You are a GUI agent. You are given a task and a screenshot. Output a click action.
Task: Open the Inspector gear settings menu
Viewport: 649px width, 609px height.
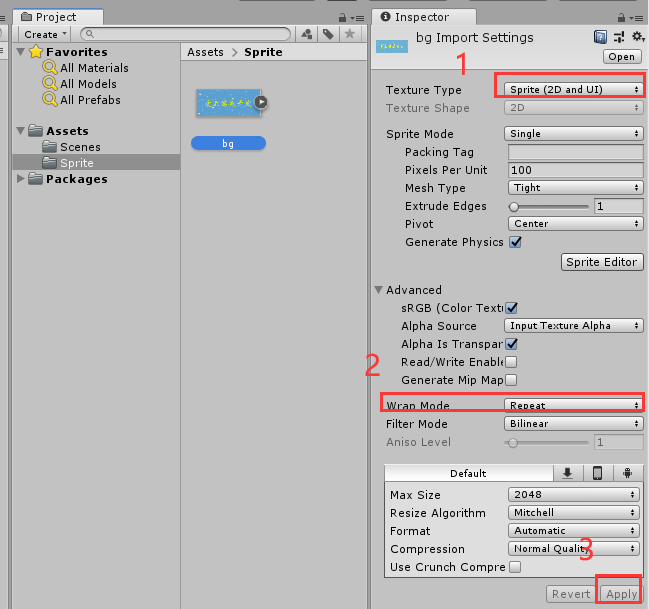click(x=638, y=37)
